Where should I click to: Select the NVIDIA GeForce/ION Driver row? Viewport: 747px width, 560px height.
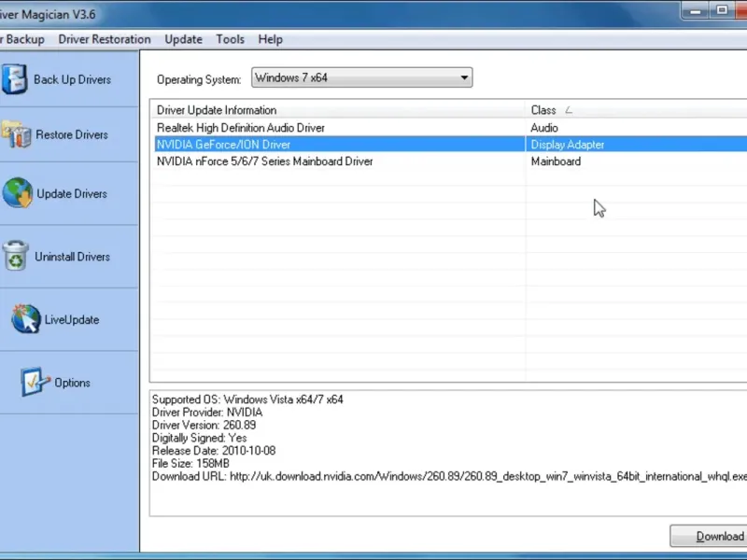(x=224, y=145)
